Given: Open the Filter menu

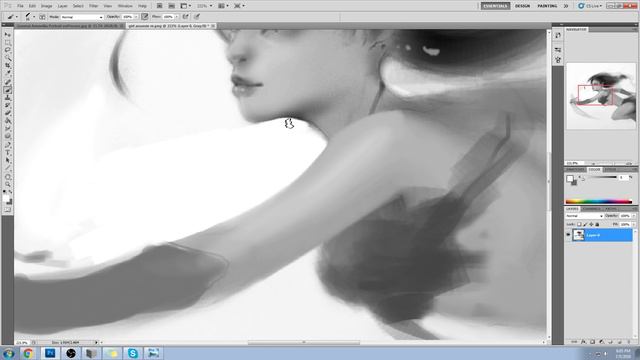Looking at the screenshot, I should [93, 6].
